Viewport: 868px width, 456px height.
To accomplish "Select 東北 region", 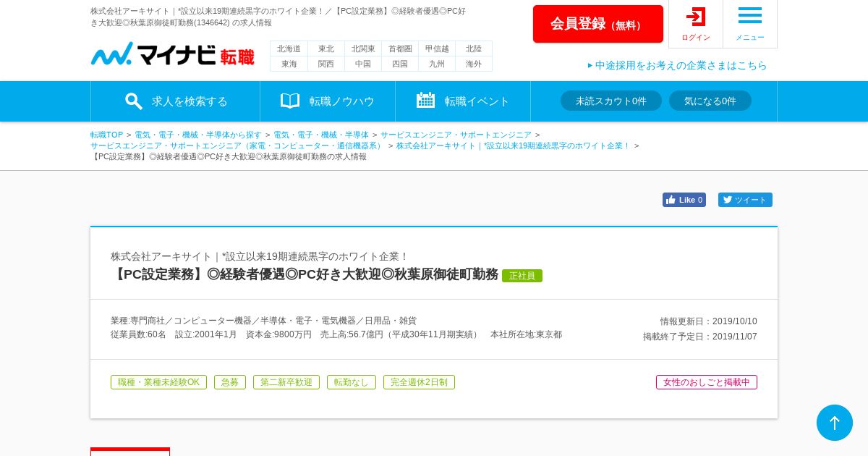I will [326, 48].
